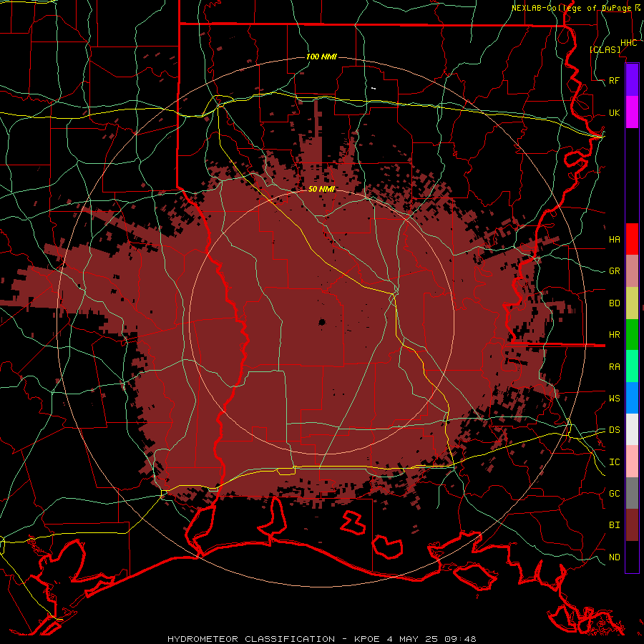
Task: Click the 100 NMI range ring label
Action: click(321, 57)
